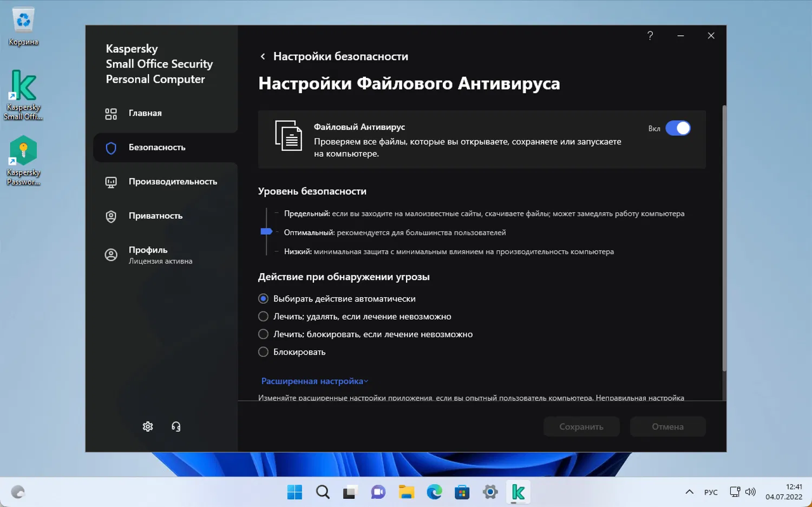Click the Производительность monitor icon
This screenshot has height=507, width=812.
coord(111,182)
